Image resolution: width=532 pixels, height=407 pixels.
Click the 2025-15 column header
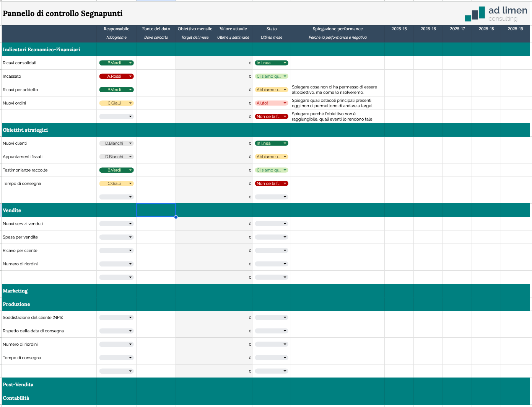399,29
